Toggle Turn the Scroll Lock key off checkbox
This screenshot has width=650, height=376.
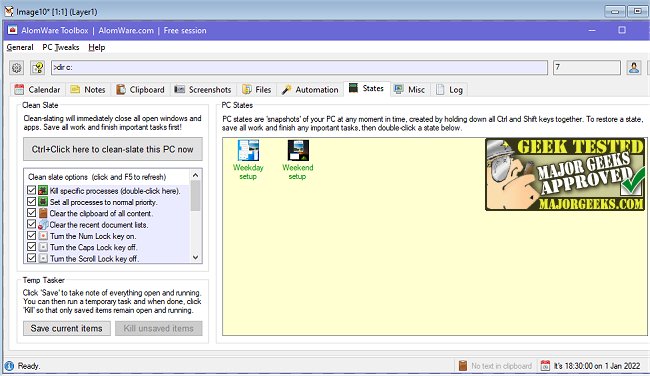(32, 258)
